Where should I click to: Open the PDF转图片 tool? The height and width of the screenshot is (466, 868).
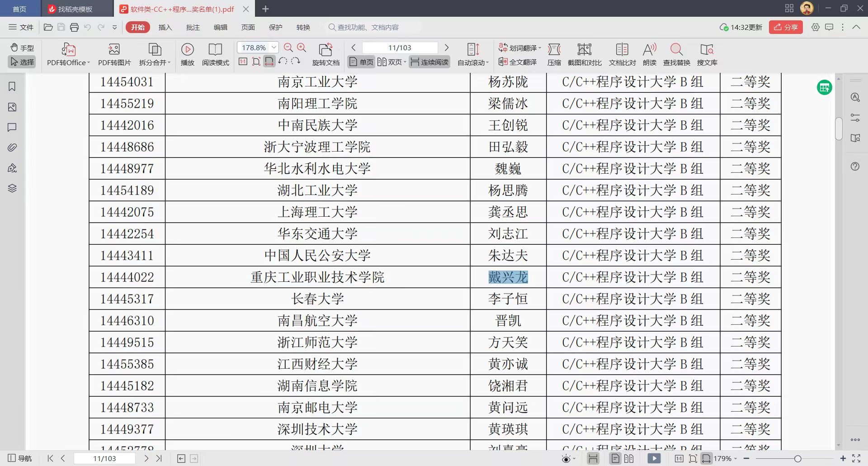(114, 49)
